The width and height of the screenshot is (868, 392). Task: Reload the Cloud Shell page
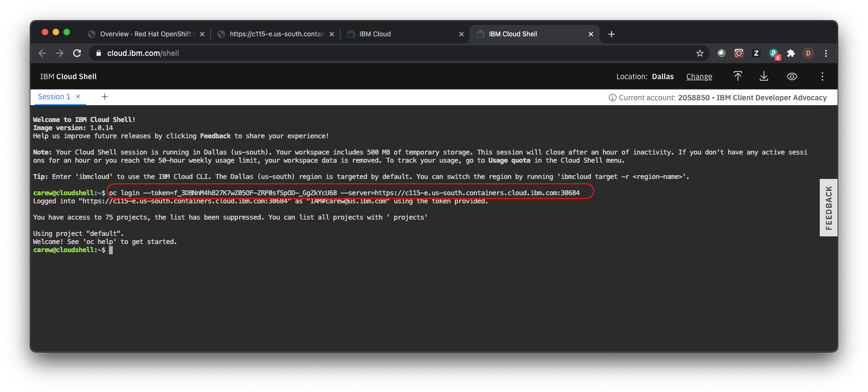[77, 53]
